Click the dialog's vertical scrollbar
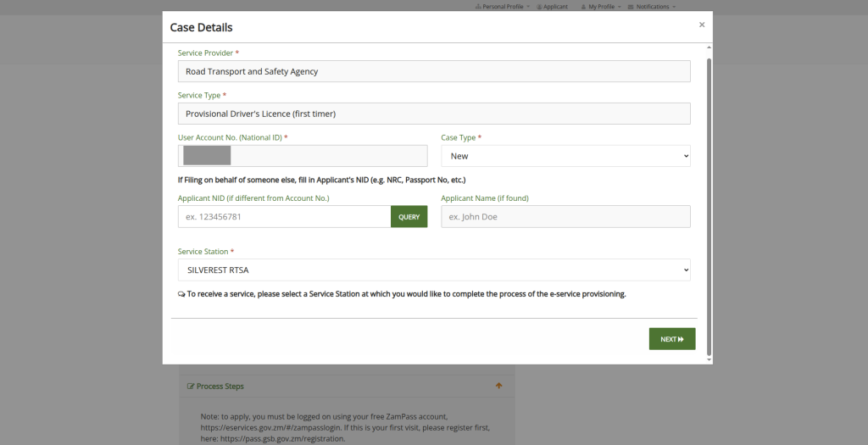This screenshot has width=868, height=445. 709,203
